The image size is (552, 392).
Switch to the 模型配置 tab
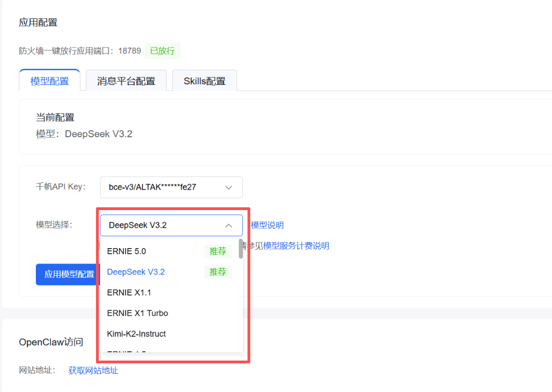(50, 81)
